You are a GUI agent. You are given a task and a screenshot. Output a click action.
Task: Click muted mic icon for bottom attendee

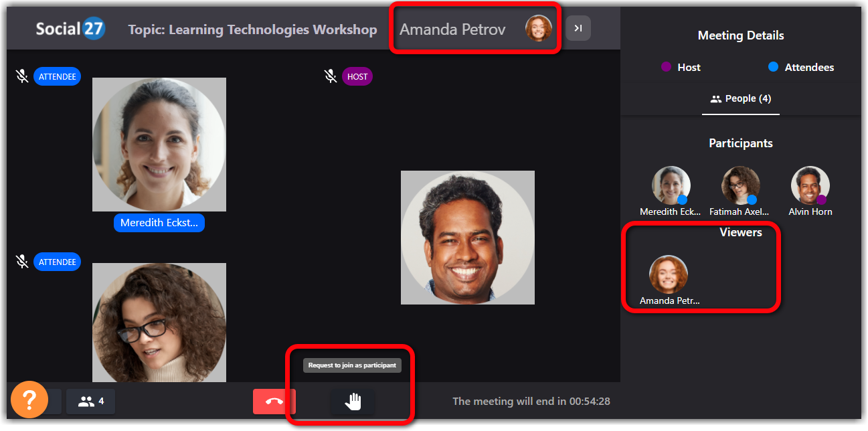pyautogui.click(x=22, y=262)
